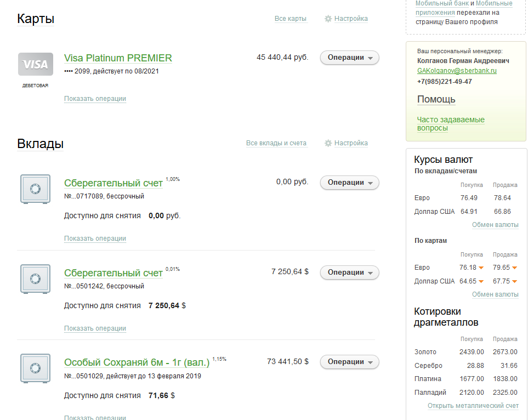
Task: Click balance 73 441,50 $
Action: (x=287, y=361)
